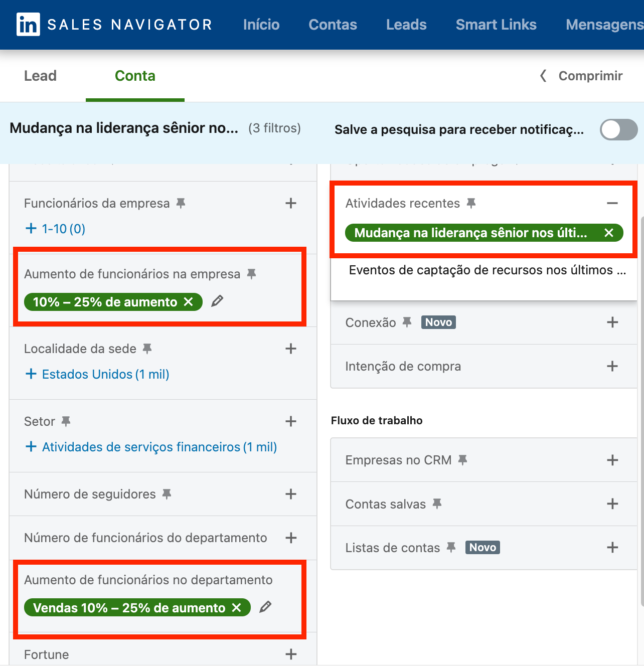The image size is (644, 670).
Task: Expand the Intenção de compra filter
Action: click(x=612, y=366)
